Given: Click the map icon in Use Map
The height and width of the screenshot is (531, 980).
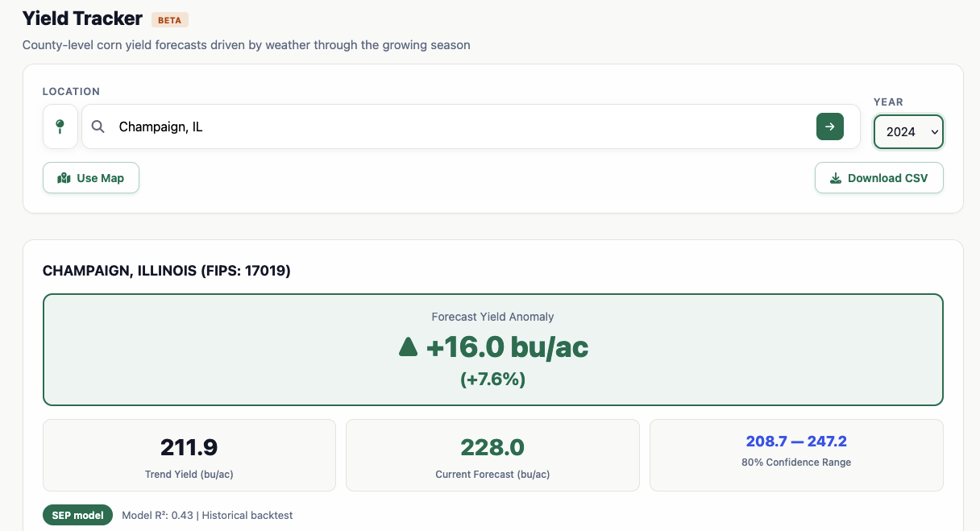Looking at the screenshot, I should click(x=64, y=178).
